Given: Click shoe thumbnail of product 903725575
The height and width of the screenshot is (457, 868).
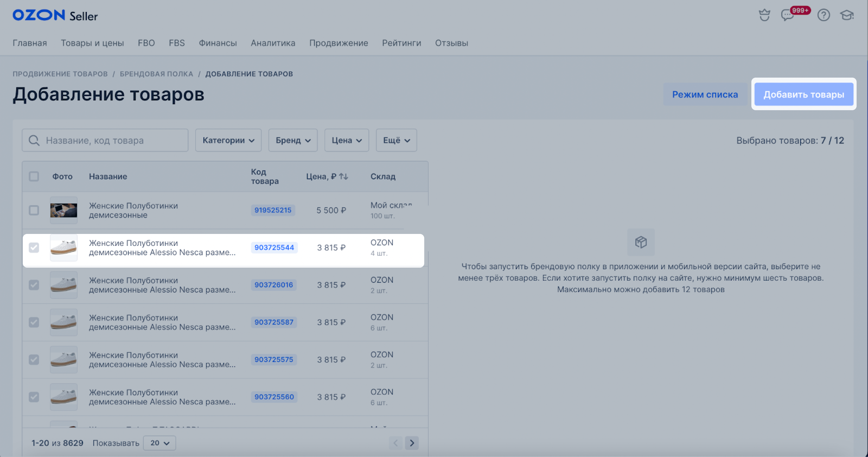Looking at the screenshot, I should coord(64,360).
